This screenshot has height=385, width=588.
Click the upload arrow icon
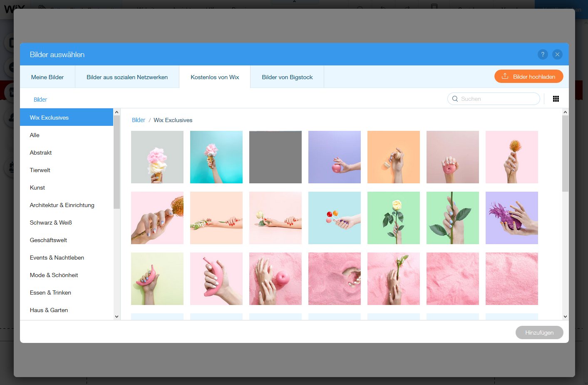click(x=505, y=76)
